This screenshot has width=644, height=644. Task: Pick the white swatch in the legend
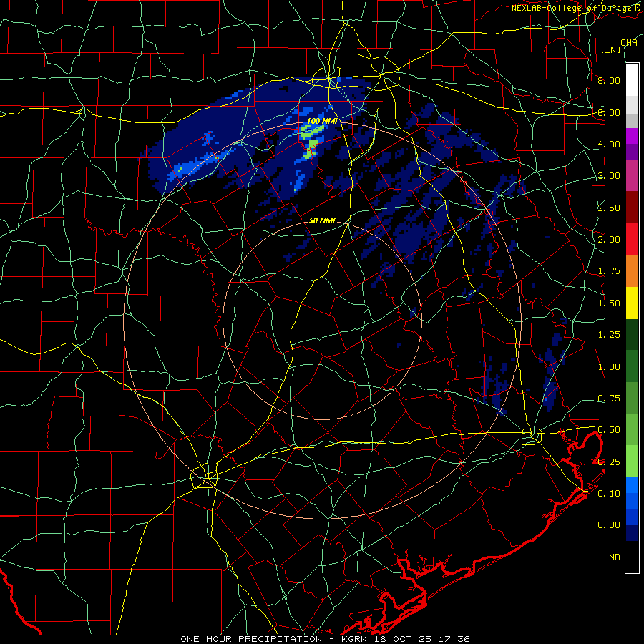click(x=632, y=80)
